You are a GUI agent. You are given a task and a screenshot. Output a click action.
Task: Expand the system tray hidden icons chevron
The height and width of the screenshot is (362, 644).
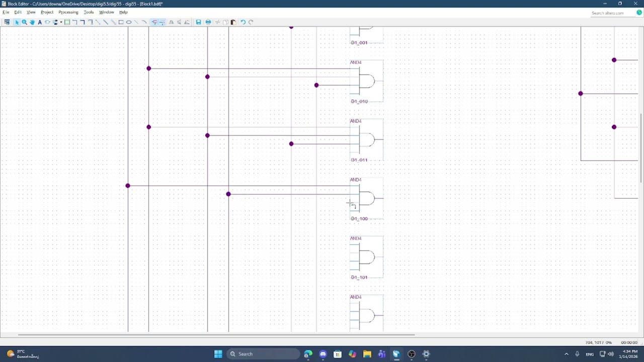(x=566, y=354)
